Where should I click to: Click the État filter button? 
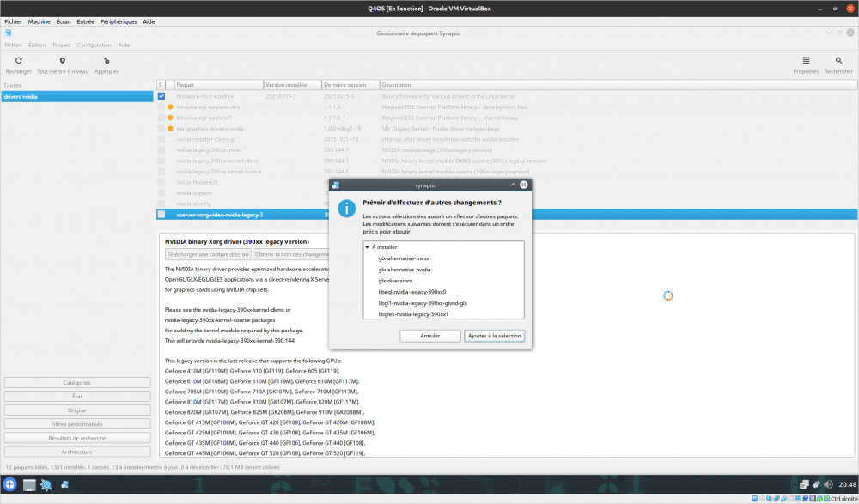76,396
